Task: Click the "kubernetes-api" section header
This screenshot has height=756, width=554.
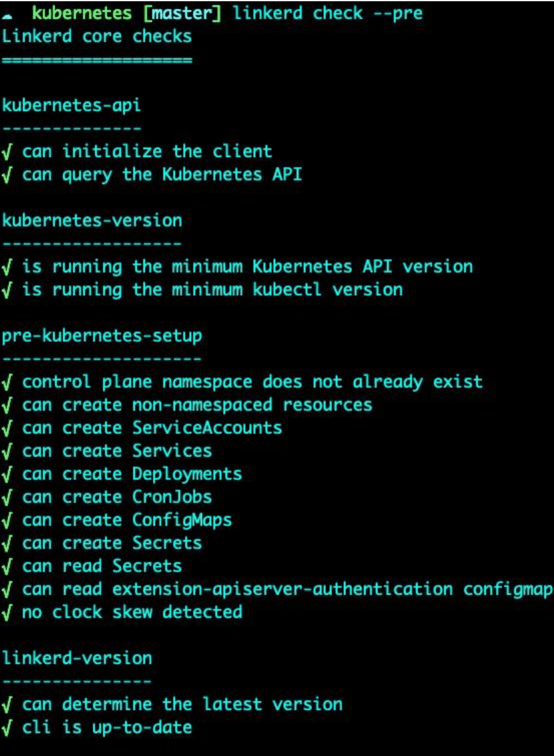Action: point(72,105)
